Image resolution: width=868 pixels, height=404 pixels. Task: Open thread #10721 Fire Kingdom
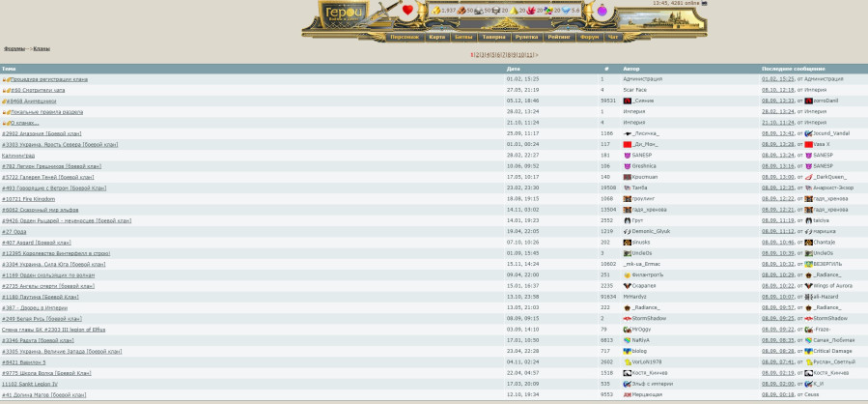click(28, 199)
